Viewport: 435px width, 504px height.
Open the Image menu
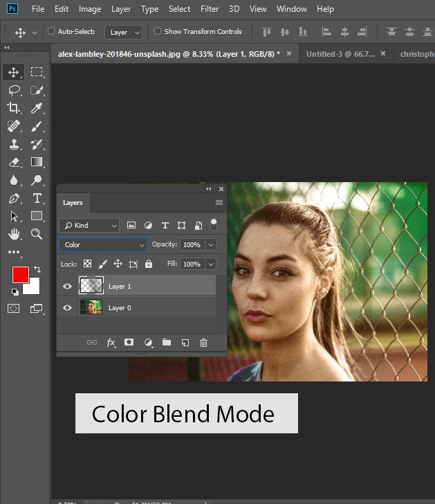[90, 9]
